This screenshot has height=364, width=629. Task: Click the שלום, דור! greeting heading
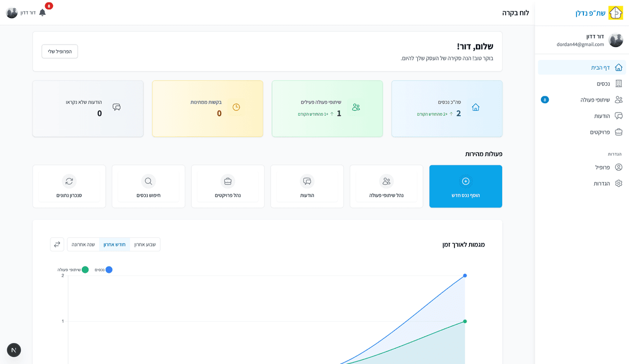coord(475,47)
